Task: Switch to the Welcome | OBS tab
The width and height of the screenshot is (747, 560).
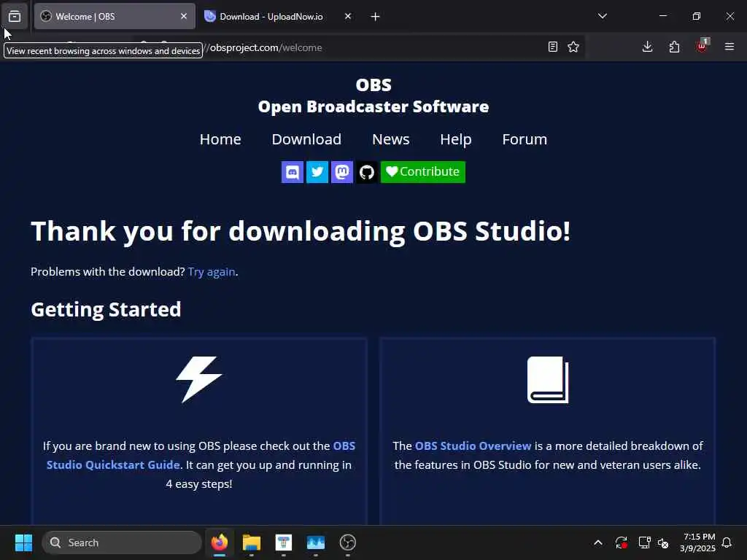Action: pyautogui.click(x=115, y=16)
